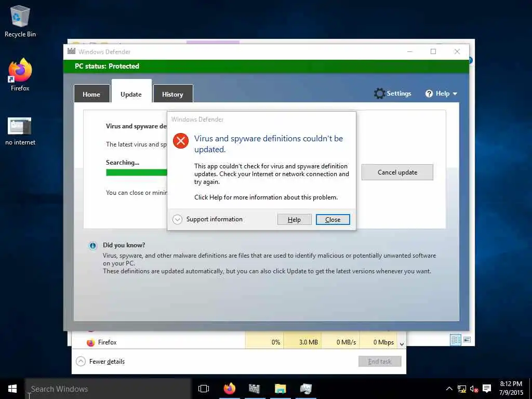Image resolution: width=532 pixels, height=399 pixels.
Task: Close the Windows Defender window
Action: pos(457,51)
